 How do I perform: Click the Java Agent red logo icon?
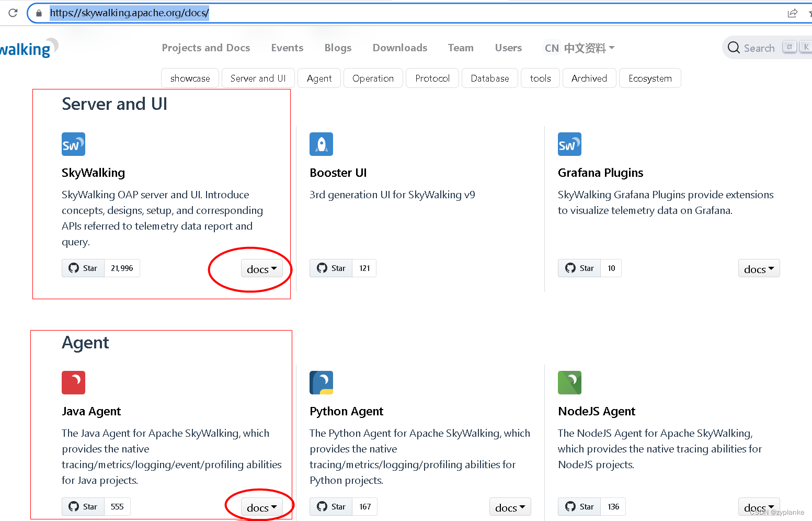point(73,382)
